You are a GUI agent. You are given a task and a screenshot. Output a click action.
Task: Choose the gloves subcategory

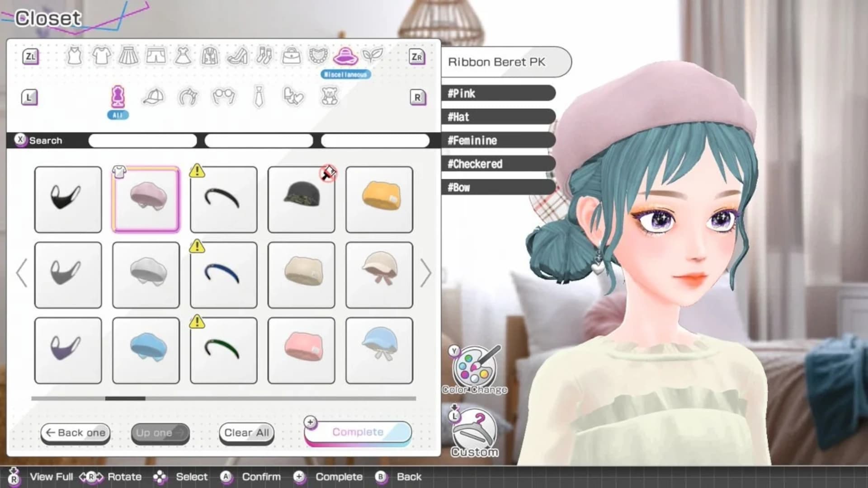point(294,97)
